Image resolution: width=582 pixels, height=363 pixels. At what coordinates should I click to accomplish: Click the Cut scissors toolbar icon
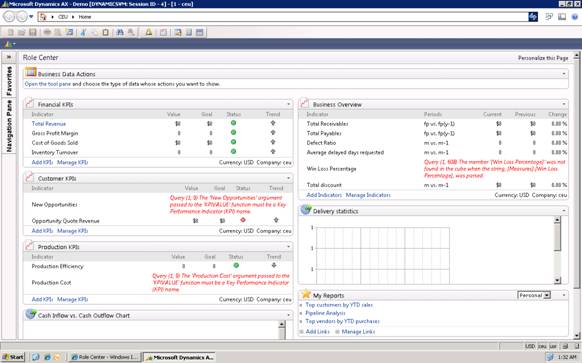83,33
